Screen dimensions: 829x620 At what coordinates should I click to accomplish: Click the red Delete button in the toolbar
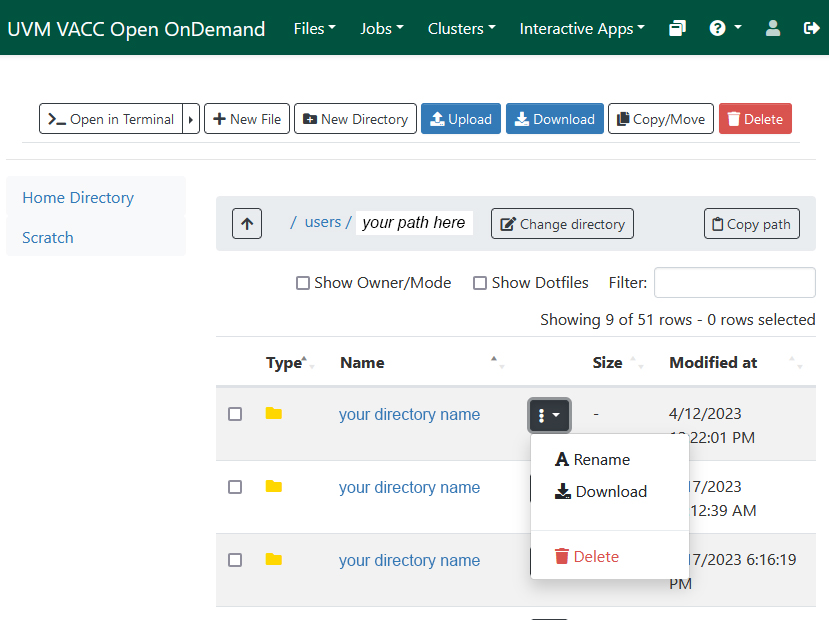754,119
